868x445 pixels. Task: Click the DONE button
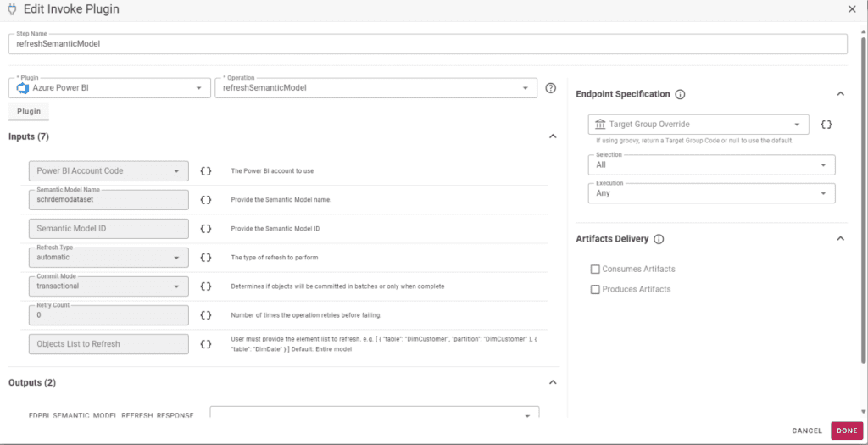pyautogui.click(x=847, y=431)
